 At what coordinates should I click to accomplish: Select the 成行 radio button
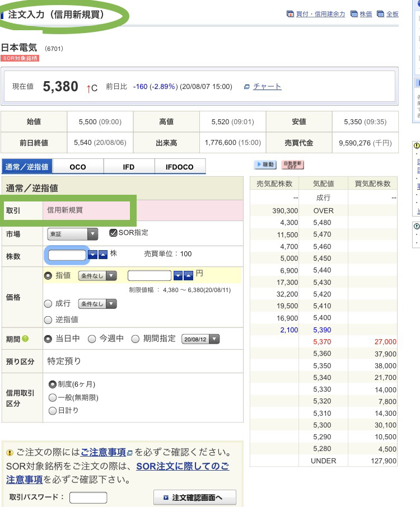(x=48, y=304)
